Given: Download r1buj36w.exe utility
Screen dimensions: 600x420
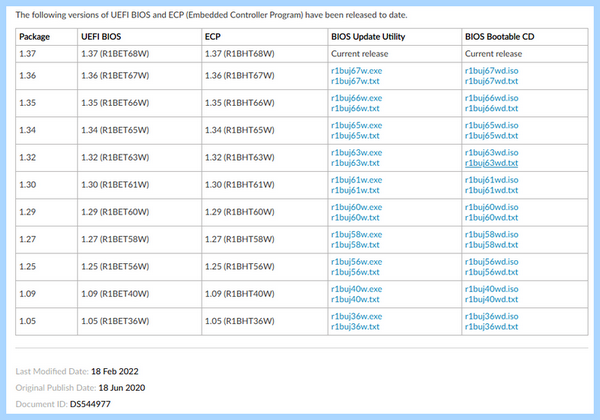Looking at the screenshot, I should pos(356,316).
